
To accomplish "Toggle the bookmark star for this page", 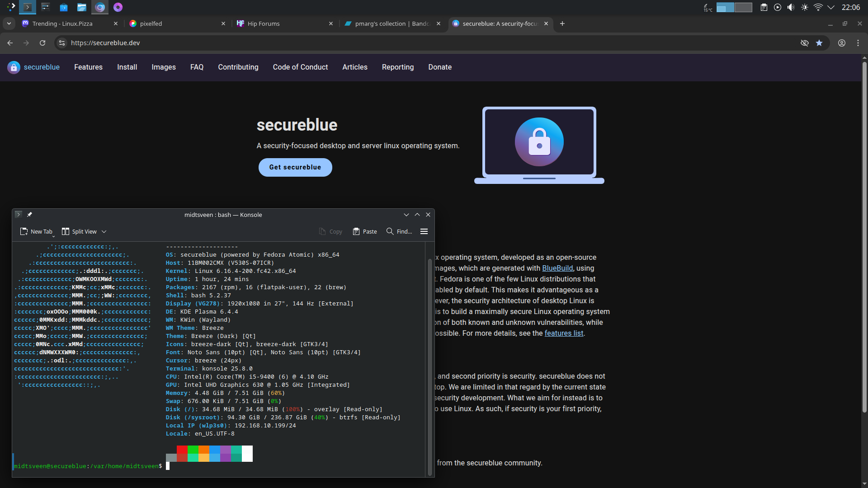I will pyautogui.click(x=819, y=43).
